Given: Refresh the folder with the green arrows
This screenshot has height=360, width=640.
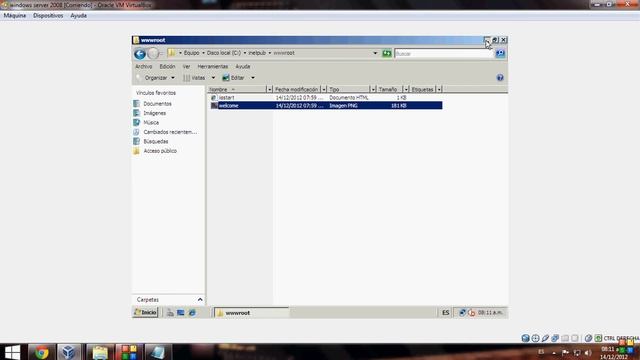Looking at the screenshot, I should [387, 53].
